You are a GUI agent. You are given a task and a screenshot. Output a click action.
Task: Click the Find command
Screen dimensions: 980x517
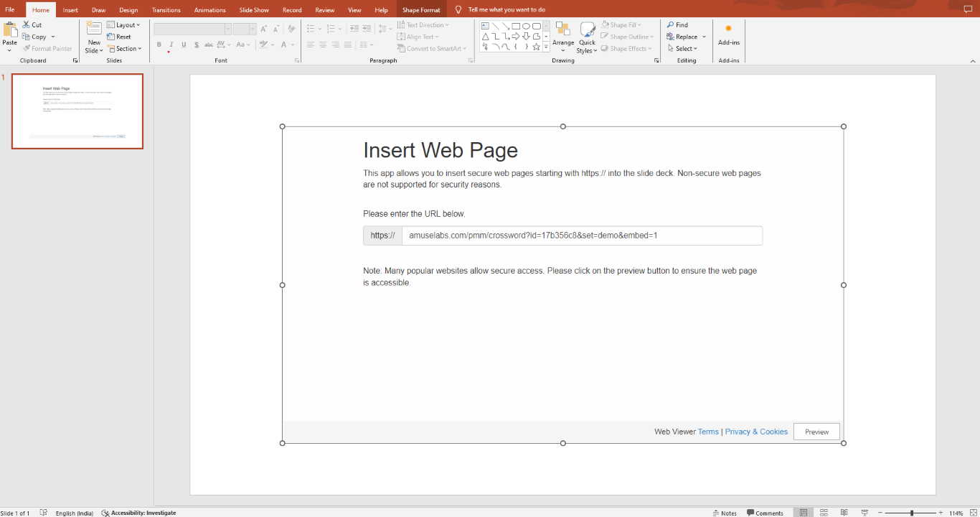(x=677, y=24)
